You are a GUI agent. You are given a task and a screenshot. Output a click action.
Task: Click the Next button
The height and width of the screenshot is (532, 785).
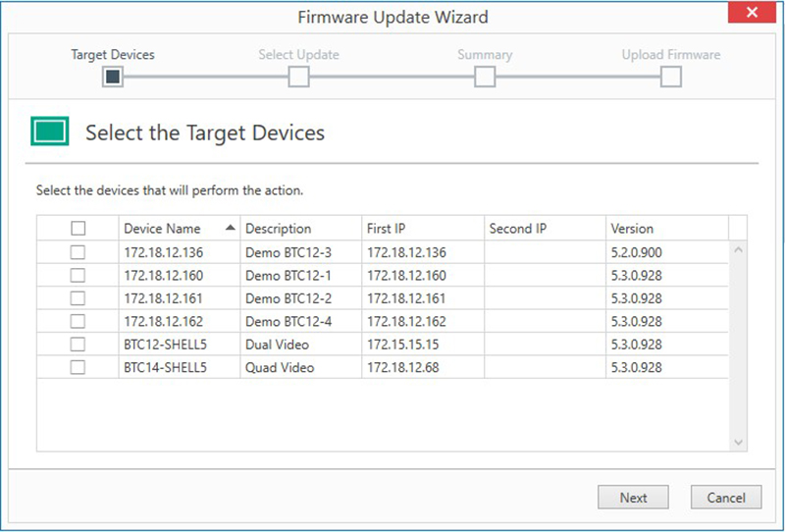click(633, 498)
